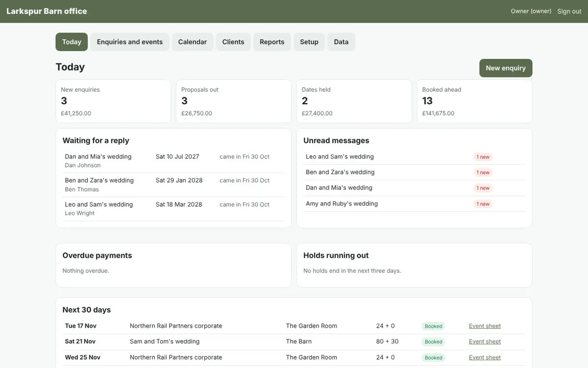The width and height of the screenshot is (588, 368).
Task: Open Northern Rail Partners corporate on Wed 25 Nov
Action: [176, 357]
